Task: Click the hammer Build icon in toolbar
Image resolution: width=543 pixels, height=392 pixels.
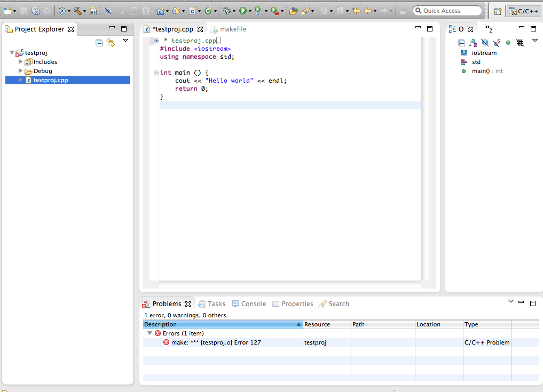Action: tap(77, 11)
